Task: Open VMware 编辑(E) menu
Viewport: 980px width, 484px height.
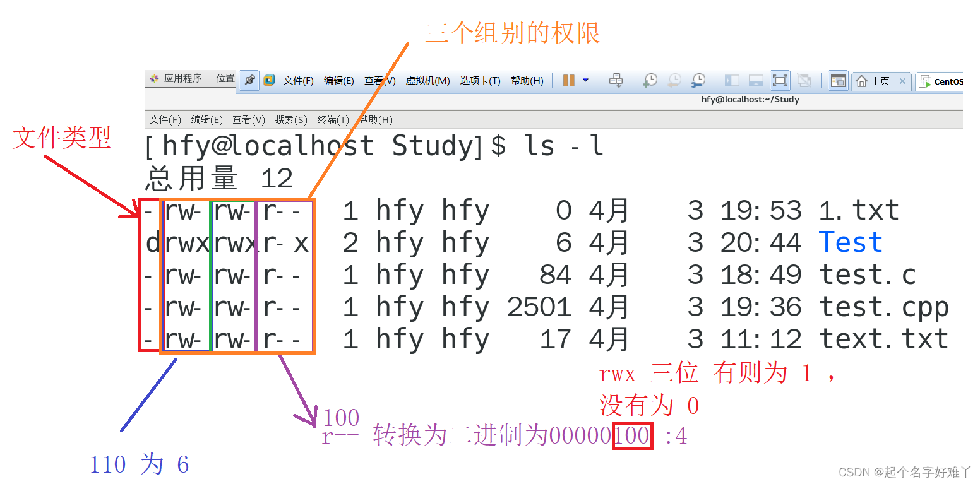Action: click(339, 81)
